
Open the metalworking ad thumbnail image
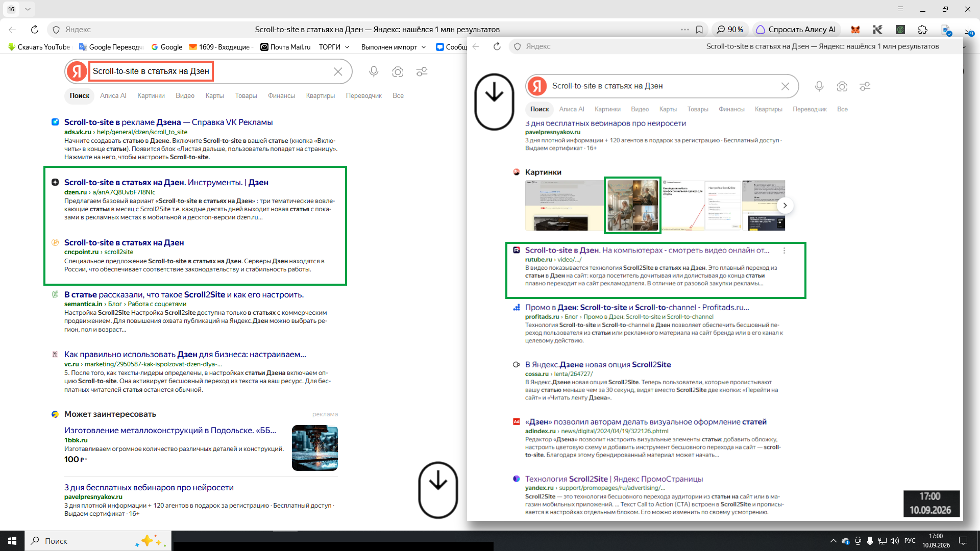[315, 448]
